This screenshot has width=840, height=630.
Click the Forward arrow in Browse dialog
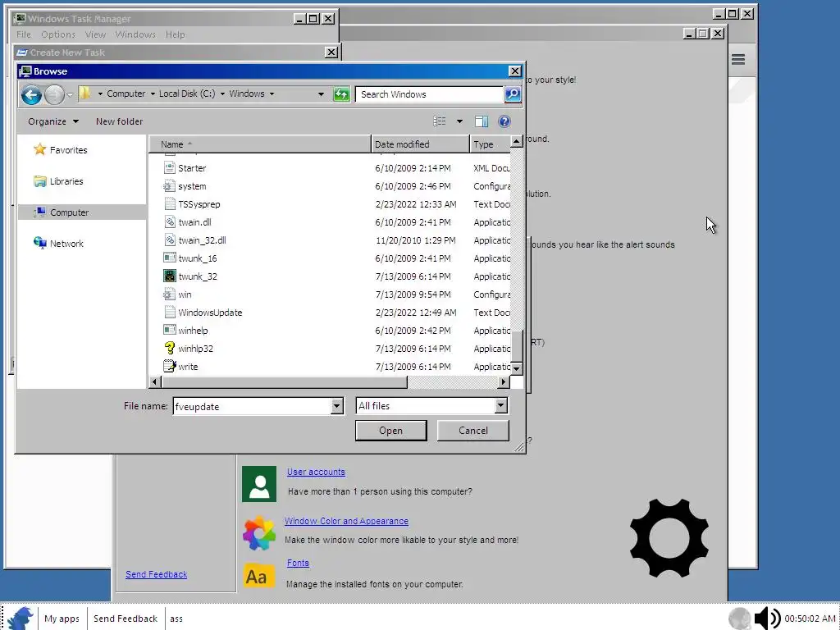pos(54,95)
